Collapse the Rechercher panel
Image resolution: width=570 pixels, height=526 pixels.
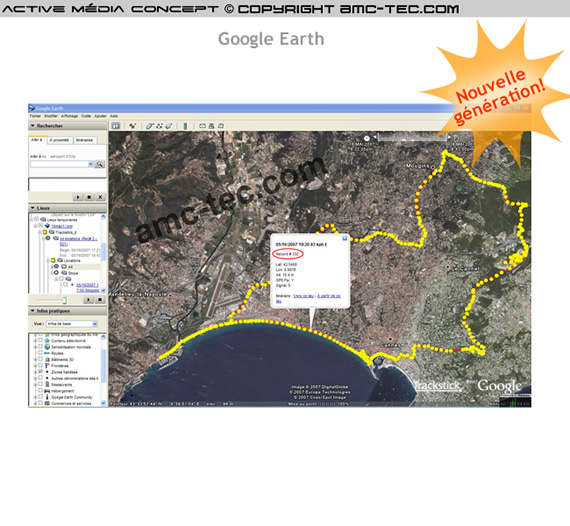click(x=32, y=126)
